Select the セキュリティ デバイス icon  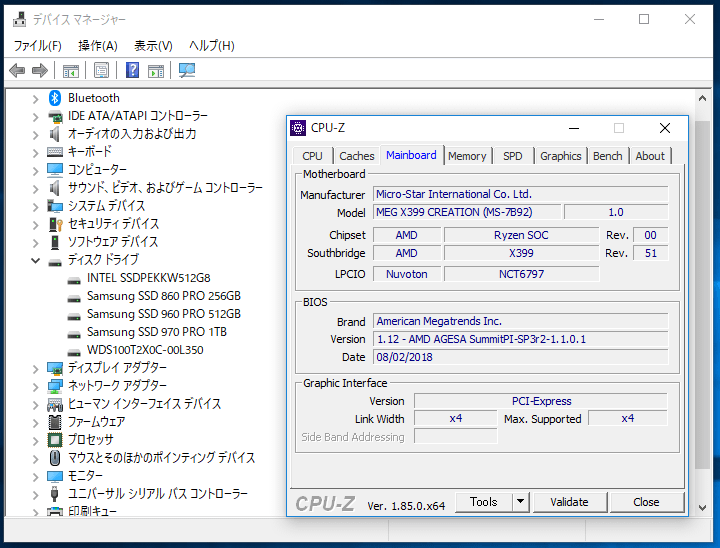(x=55, y=224)
